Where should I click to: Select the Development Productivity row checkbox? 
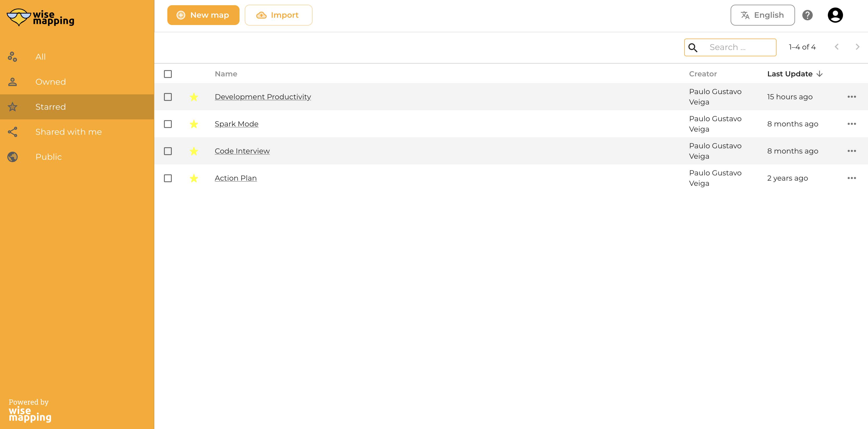click(168, 97)
